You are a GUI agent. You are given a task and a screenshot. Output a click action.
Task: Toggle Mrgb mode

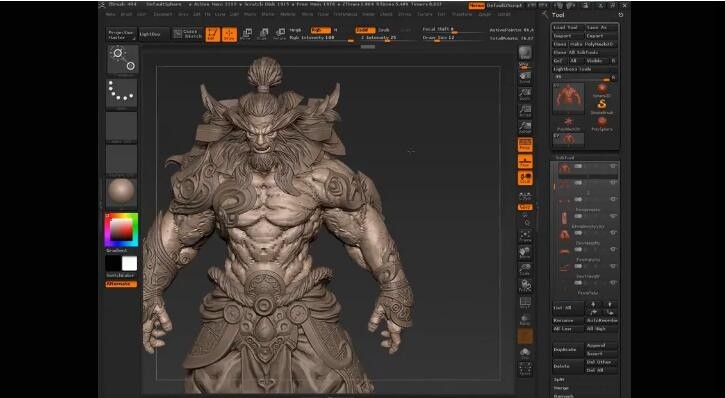click(x=295, y=30)
